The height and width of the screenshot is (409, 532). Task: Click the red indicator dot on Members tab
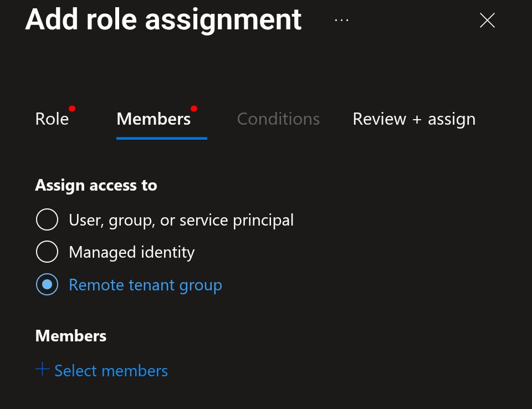(x=194, y=109)
